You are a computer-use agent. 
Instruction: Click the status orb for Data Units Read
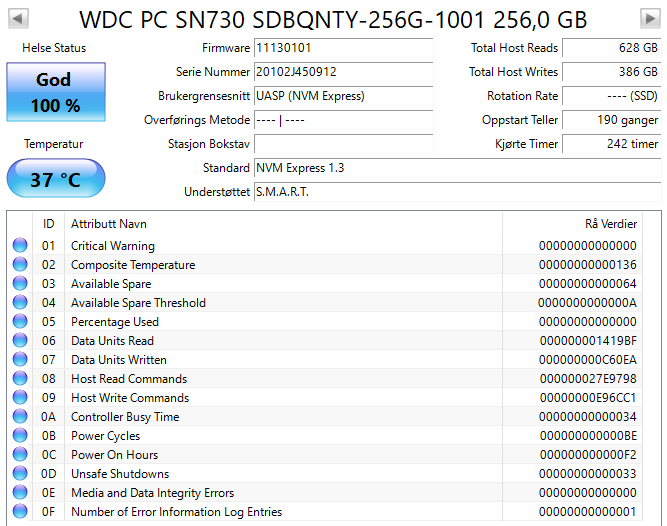[x=20, y=340]
